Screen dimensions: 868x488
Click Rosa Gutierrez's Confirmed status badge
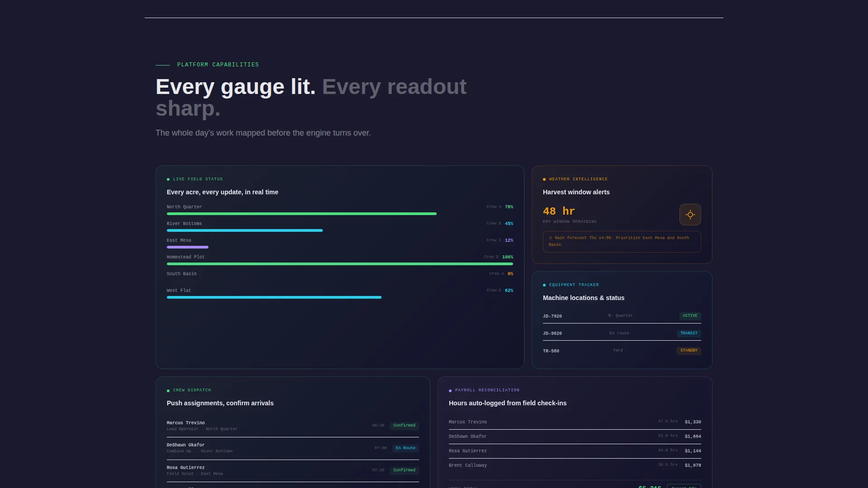(x=404, y=470)
